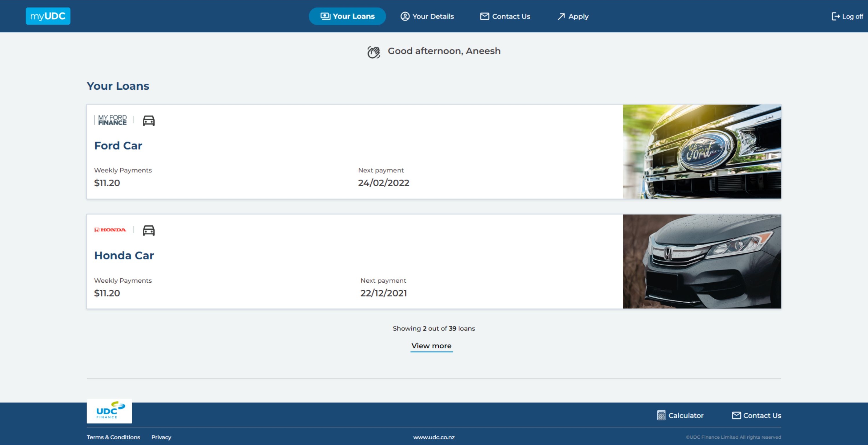Click the Ford grille photo thumbnail
The height and width of the screenshot is (445, 868).
702,152
